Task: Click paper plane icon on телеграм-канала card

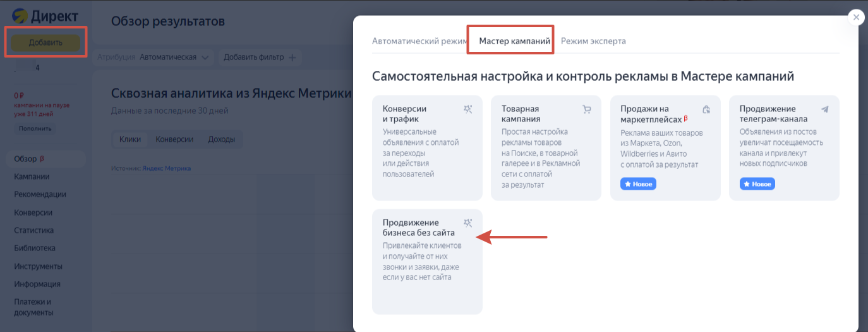Action: (824, 109)
